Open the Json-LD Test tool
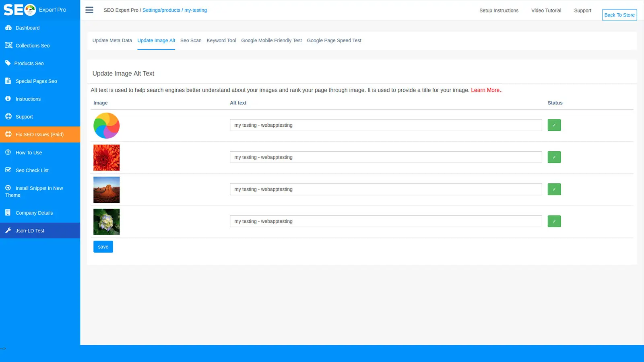The height and width of the screenshot is (362, 644). pos(29,230)
